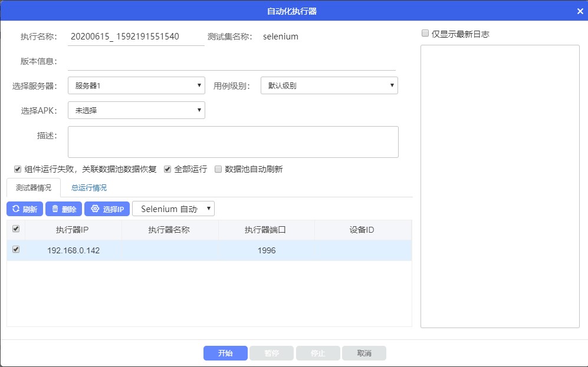The height and width of the screenshot is (367, 588).
Task: Click the gear 选择IP icon button
Action: (x=107, y=209)
